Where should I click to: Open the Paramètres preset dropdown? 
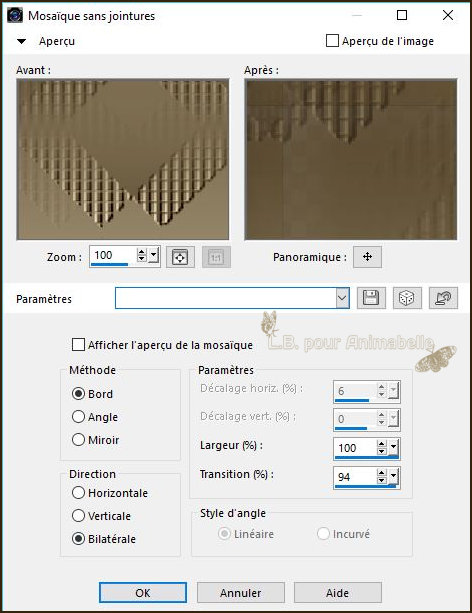tap(342, 298)
